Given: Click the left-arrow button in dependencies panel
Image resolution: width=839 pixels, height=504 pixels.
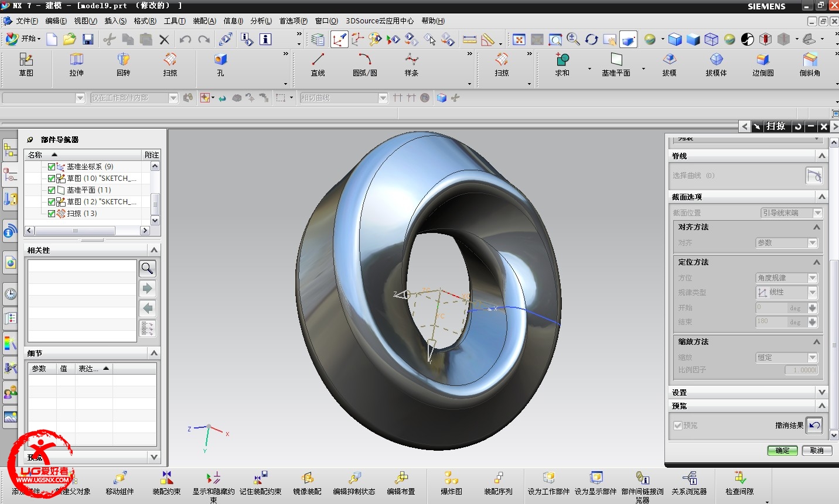Looking at the screenshot, I should click(x=148, y=308).
